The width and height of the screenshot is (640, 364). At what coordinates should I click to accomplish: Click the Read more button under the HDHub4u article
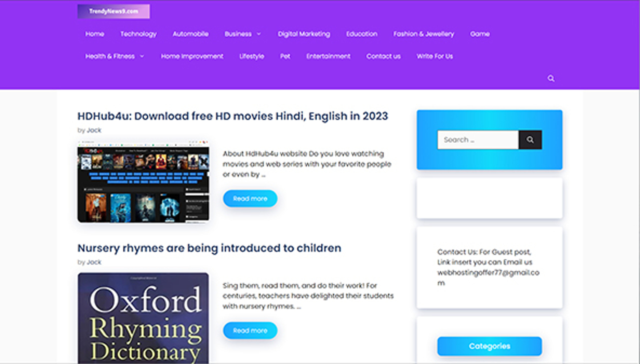250,198
